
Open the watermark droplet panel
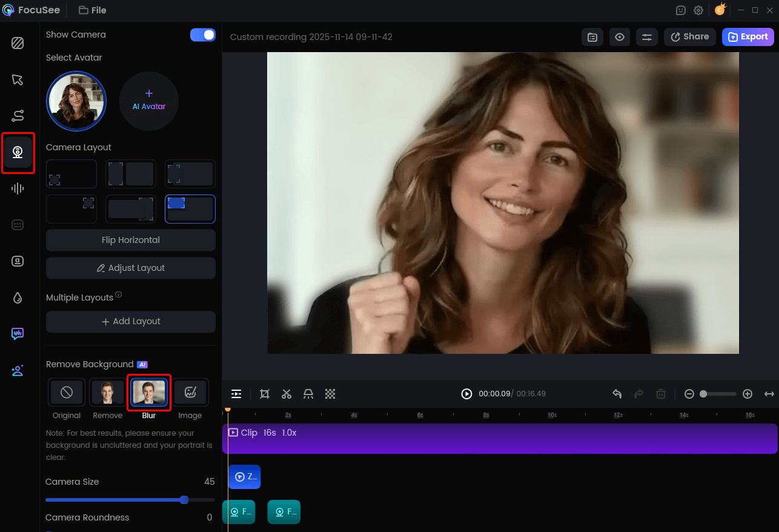click(18, 298)
